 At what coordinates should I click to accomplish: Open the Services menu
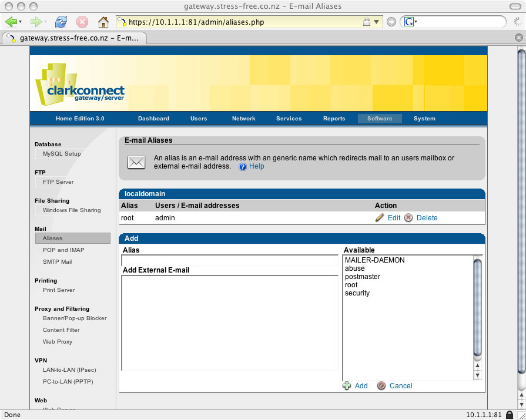pos(289,119)
